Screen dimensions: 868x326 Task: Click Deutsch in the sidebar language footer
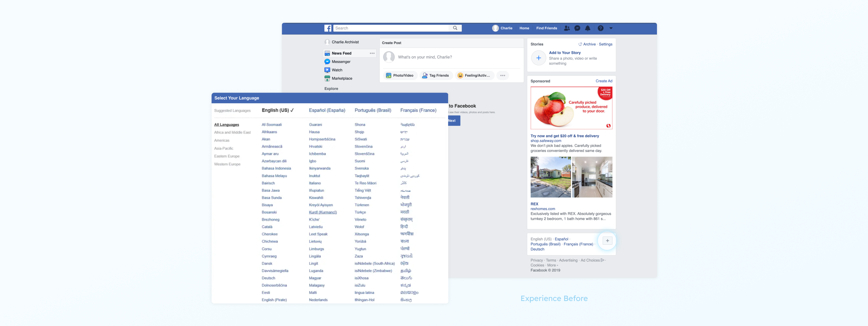click(x=537, y=249)
